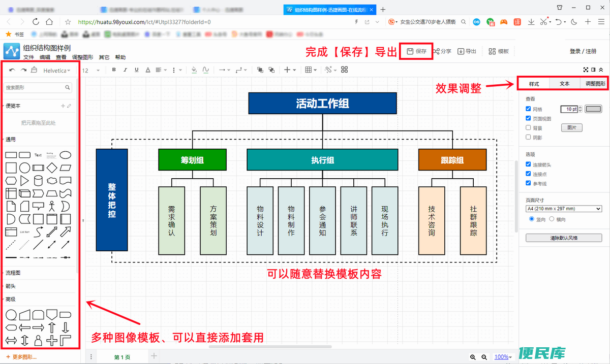The image size is (610, 364).
Task: Switch to the 文本 tab
Action: (x=564, y=84)
